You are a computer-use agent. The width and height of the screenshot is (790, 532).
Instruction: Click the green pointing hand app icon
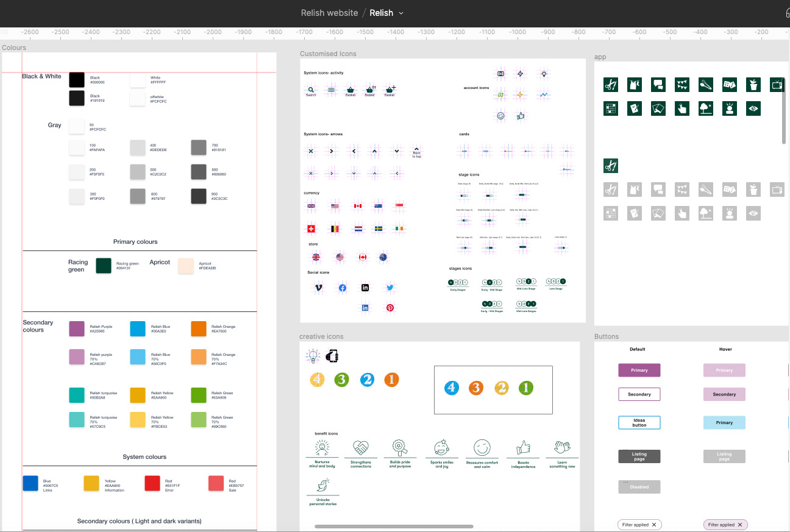coord(681,108)
